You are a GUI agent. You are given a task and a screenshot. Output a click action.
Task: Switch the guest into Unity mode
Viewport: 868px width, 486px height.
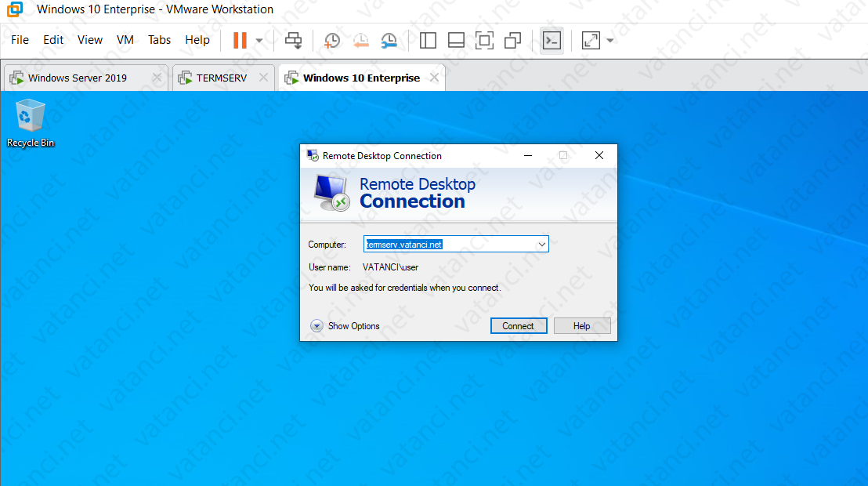(512, 40)
